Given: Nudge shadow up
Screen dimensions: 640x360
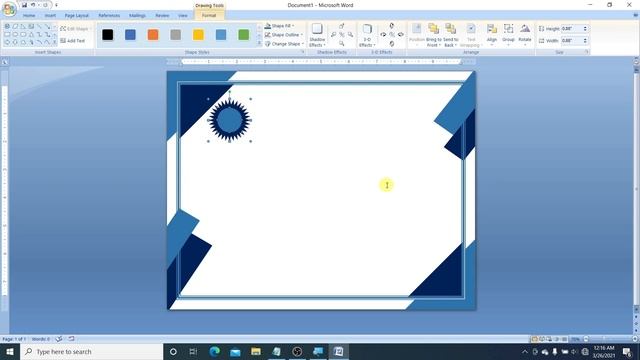Looking at the screenshot, I should (x=342, y=26).
